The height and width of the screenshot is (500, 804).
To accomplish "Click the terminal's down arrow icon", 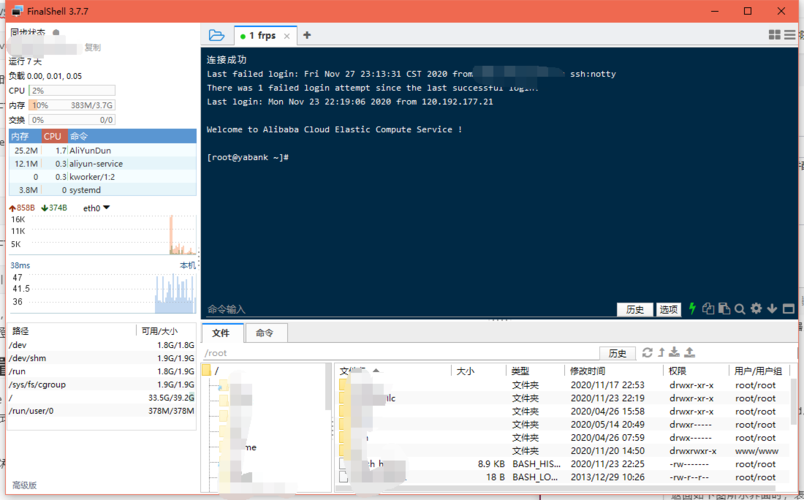I will point(772,309).
